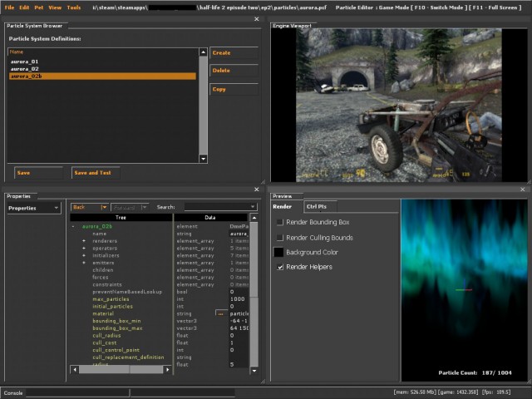The height and width of the screenshot is (399, 532).
Task: Click properties tree scroll-left arrow
Action: (75, 370)
